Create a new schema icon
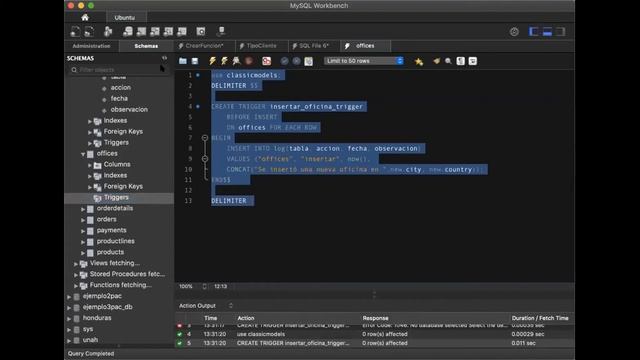640x360 pixels. pos(128,31)
